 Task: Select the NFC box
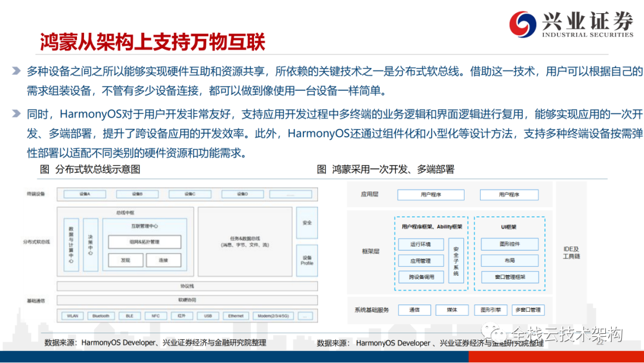[x=155, y=316]
